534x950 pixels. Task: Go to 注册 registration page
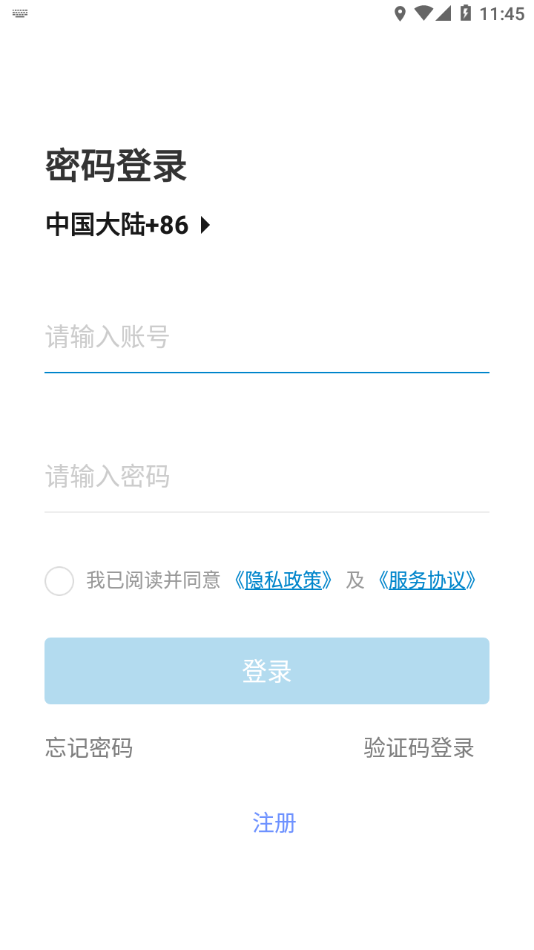pyautogui.click(x=274, y=823)
